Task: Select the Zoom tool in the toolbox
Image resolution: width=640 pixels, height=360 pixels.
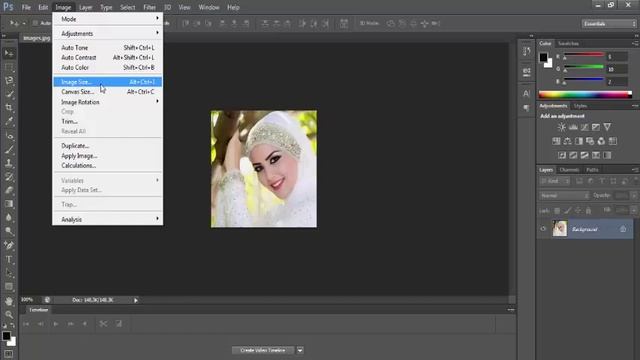Action: [9, 314]
